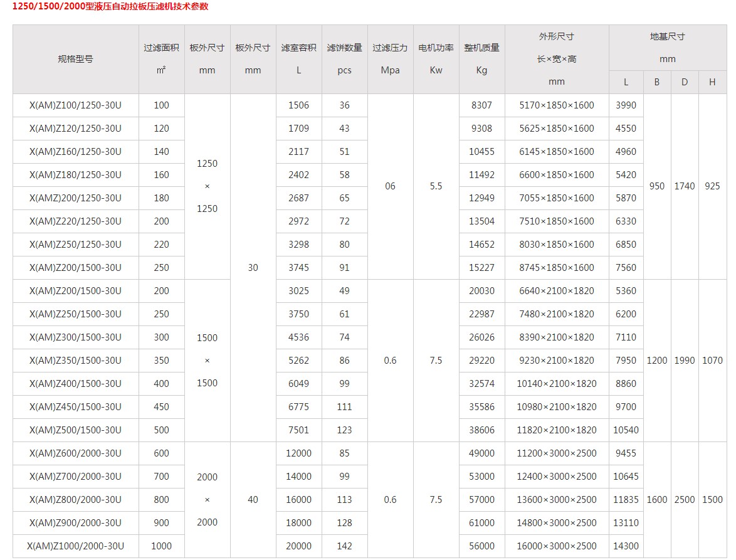This screenshot has height=560, width=736.
Task: Click the 06 filter pressure value
Action: tap(390, 186)
